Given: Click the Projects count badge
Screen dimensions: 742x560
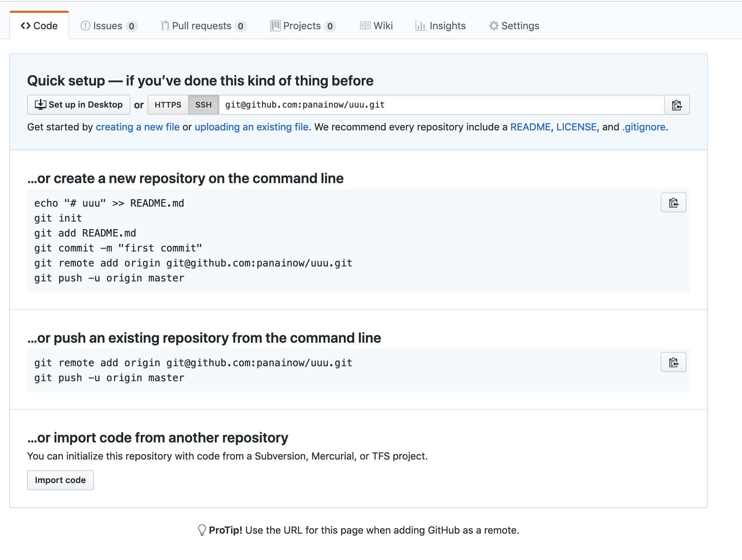Looking at the screenshot, I should point(330,26).
